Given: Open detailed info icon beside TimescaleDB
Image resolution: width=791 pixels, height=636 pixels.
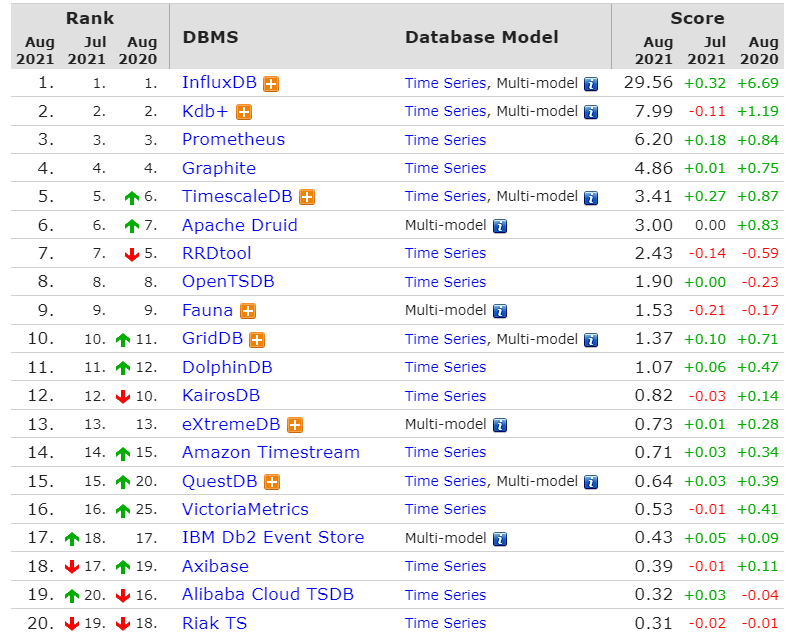Looking at the screenshot, I should (307, 197).
